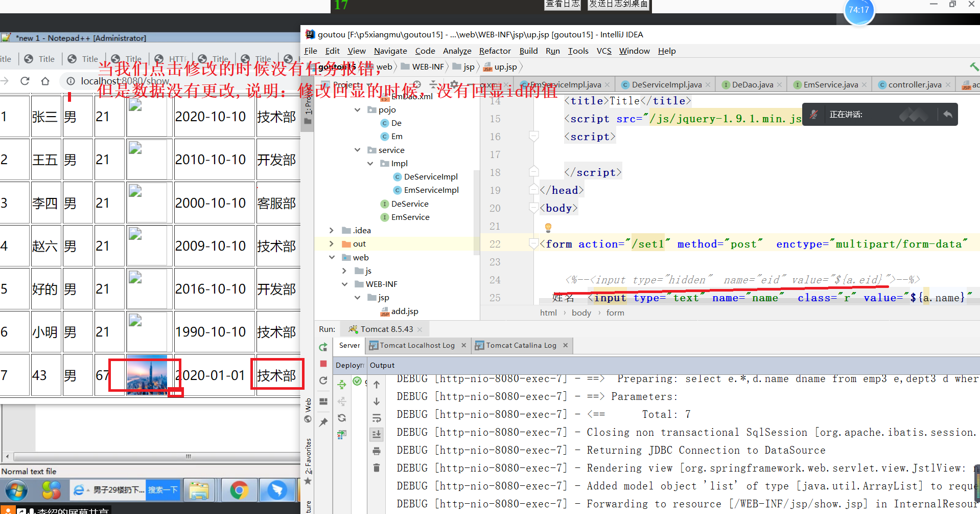Expand the .idea folder
The width and height of the screenshot is (980, 514).
point(332,231)
